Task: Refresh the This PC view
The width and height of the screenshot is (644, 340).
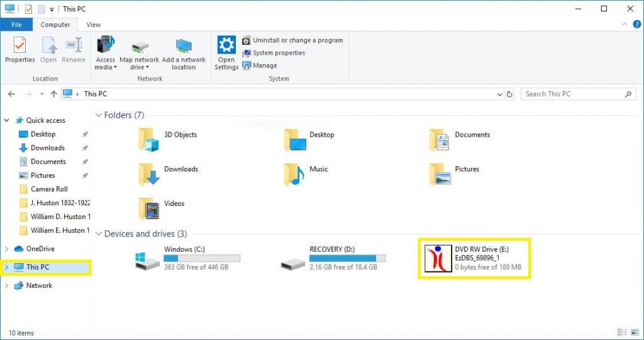Action: click(509, 94)
